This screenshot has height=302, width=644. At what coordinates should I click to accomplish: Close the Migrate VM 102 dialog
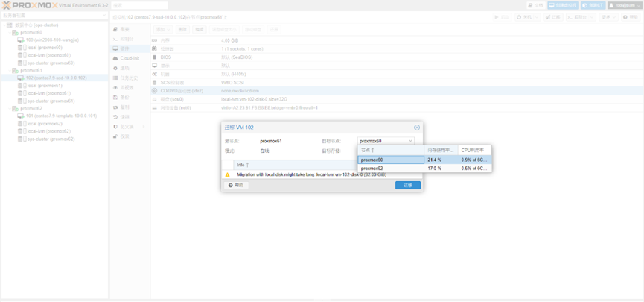pyautogui.click(x=416, y=128)
